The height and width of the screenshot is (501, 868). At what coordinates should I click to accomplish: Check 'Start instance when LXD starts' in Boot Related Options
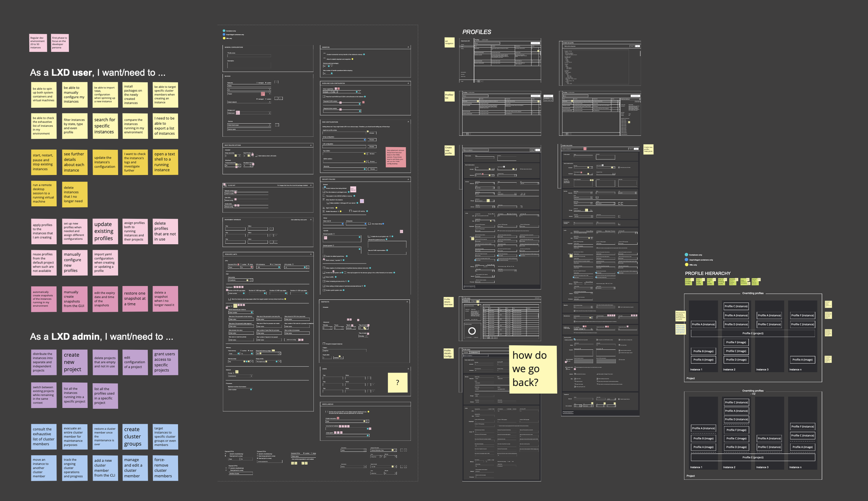(x=256, y=156)
